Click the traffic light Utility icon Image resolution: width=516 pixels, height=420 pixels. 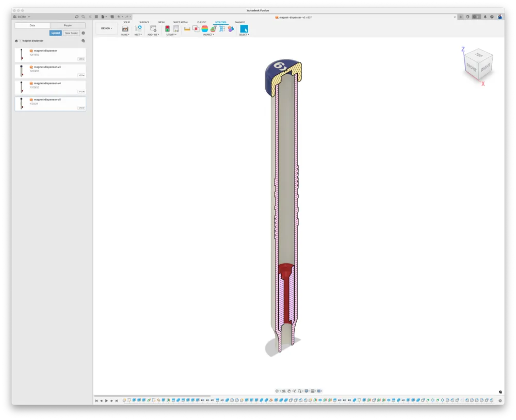click(x=167, y=29)
